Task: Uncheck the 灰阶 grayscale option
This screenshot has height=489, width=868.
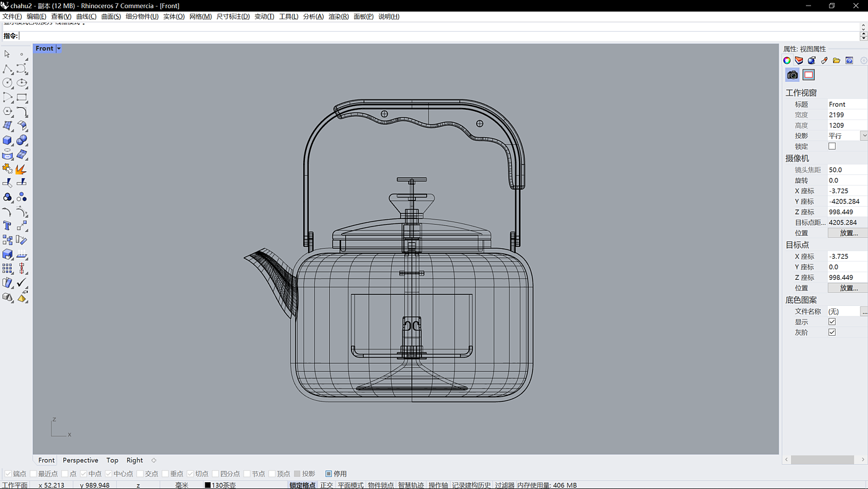Action: [832, 333]
